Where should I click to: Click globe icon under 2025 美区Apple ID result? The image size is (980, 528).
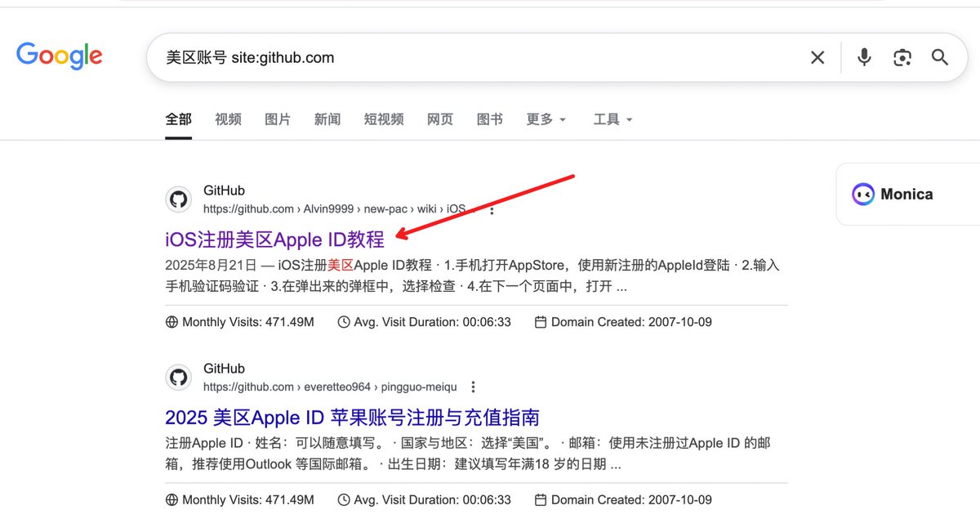tap(171, 499)
